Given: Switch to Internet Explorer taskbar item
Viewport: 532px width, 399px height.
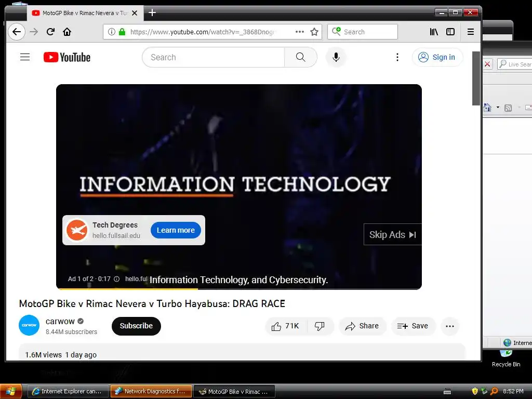Looking at the screenshot, I should [68, 392].
